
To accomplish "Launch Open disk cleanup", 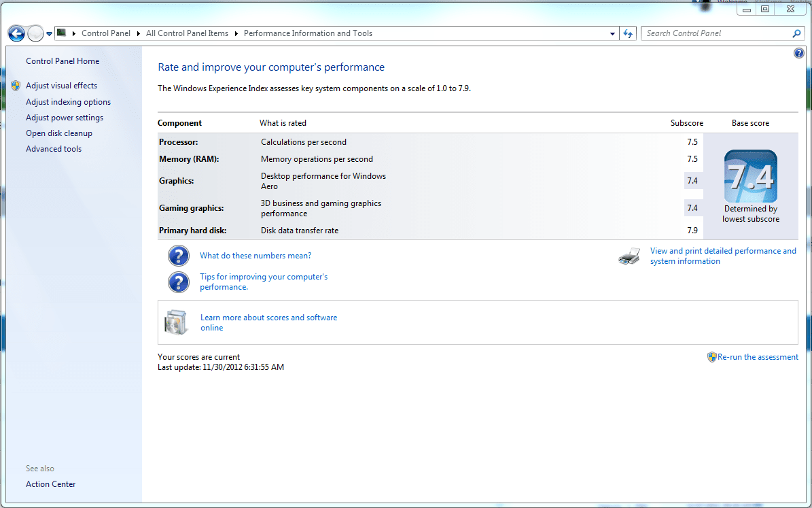I will point(59,133).
